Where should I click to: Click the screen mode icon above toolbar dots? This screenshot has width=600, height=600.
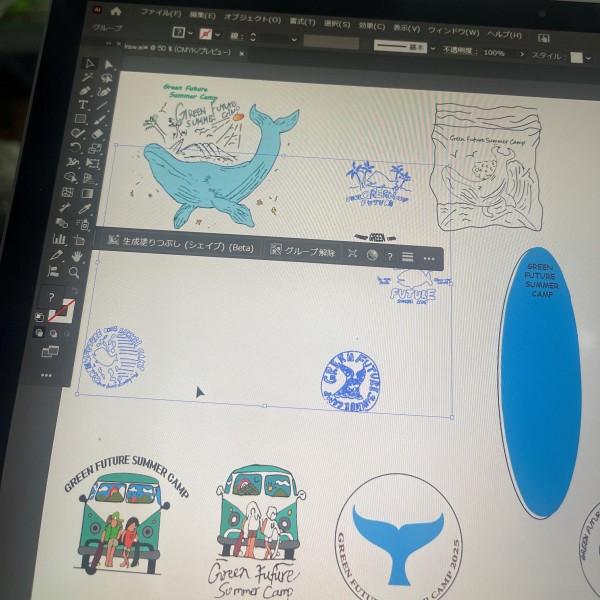click(x=50, y=351)
